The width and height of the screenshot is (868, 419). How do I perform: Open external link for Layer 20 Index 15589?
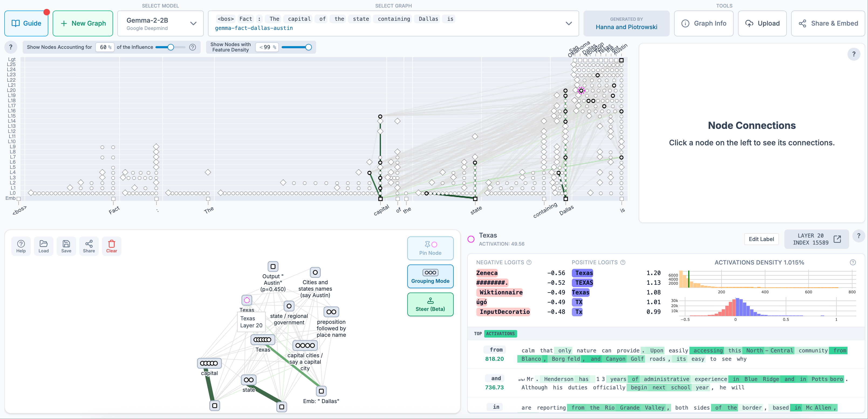pos(837,239)
